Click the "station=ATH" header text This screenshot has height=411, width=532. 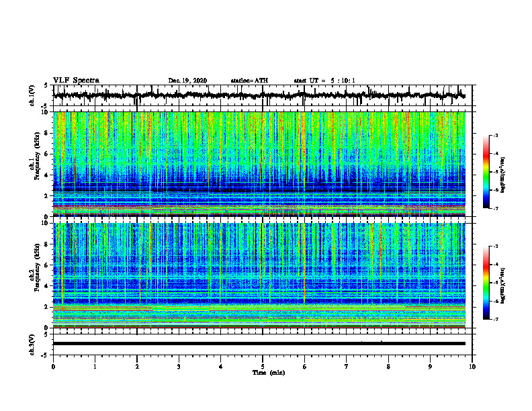(x=249, y=81)
